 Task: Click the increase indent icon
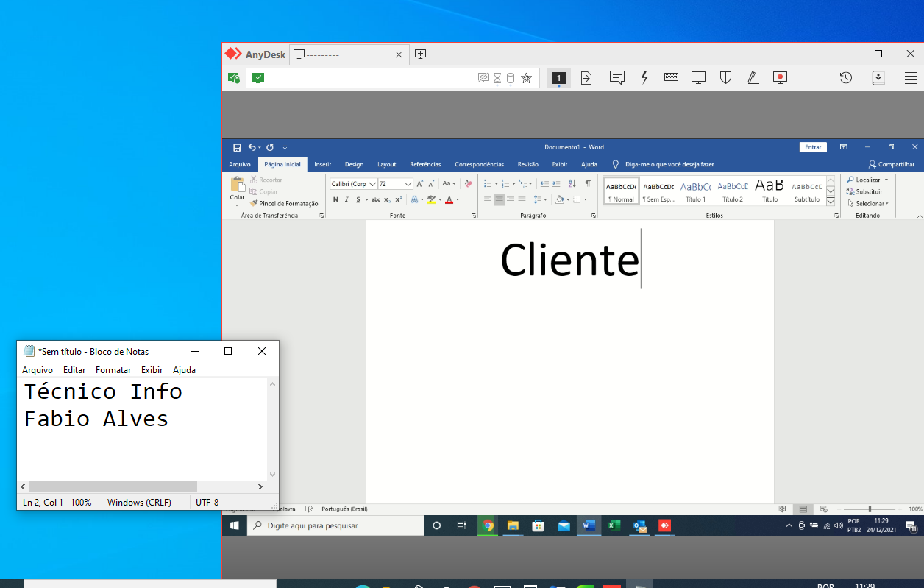tap(558, 183)
